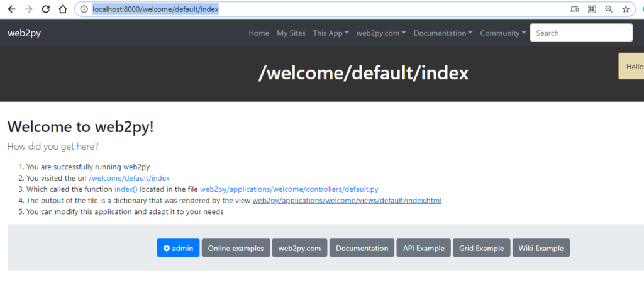
Task: Click the QR code icon in address bar
Action: point(592,9)
